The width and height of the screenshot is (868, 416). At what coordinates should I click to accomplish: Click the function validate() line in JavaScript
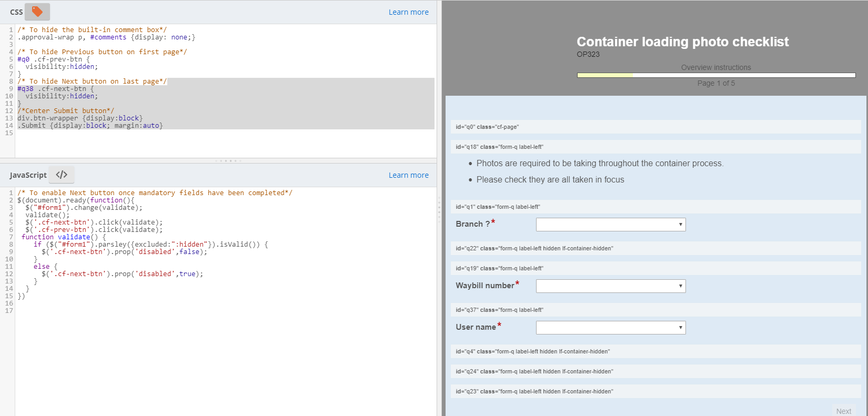[63, 237]
